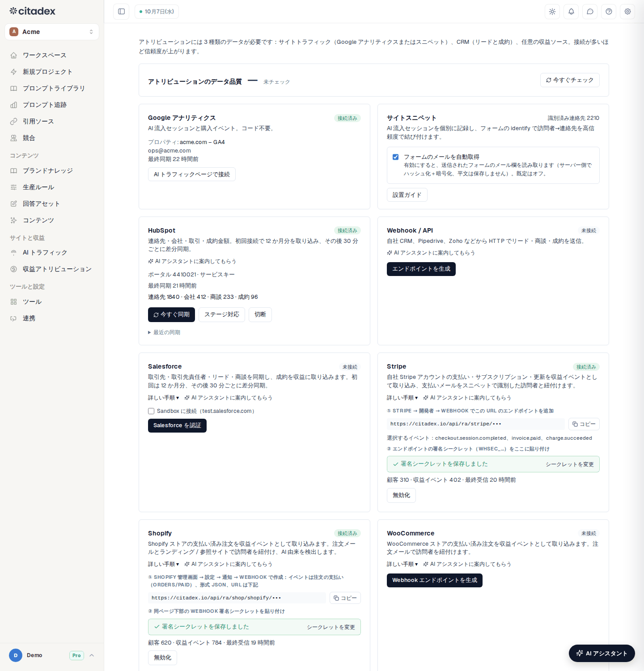Expand 最近の同期 disclosure in HubSpot
Viewport: 644px width, 671px height.
[164, 332]
